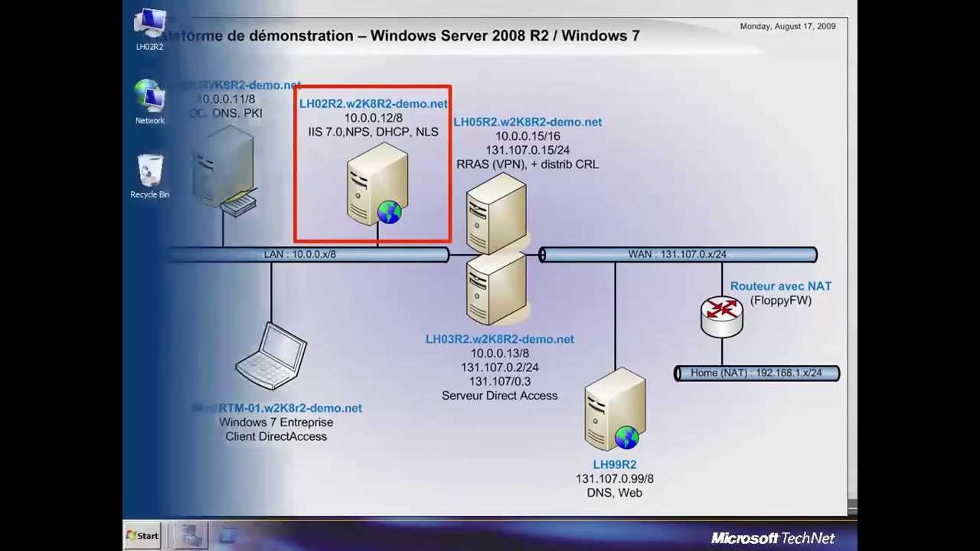Open the LH02R2 desktop icon
Image resolution: width=980 pixels, height=551 pixels.
pyautogui.click(x=150, y=29)
